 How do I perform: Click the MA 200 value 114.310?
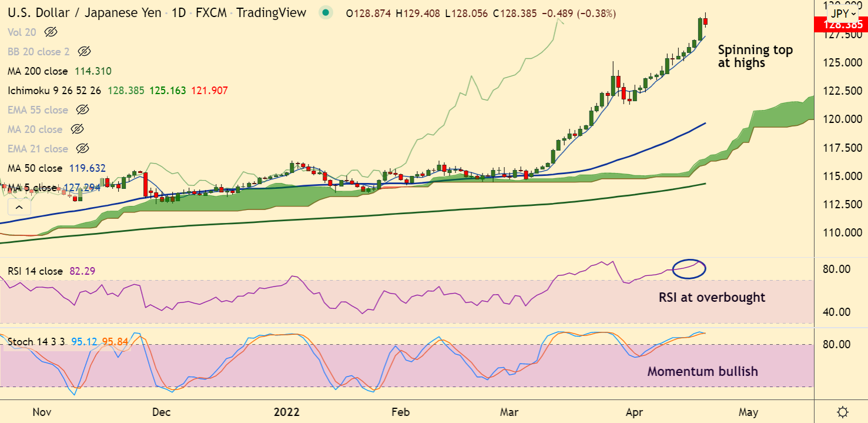coord(93,71)
